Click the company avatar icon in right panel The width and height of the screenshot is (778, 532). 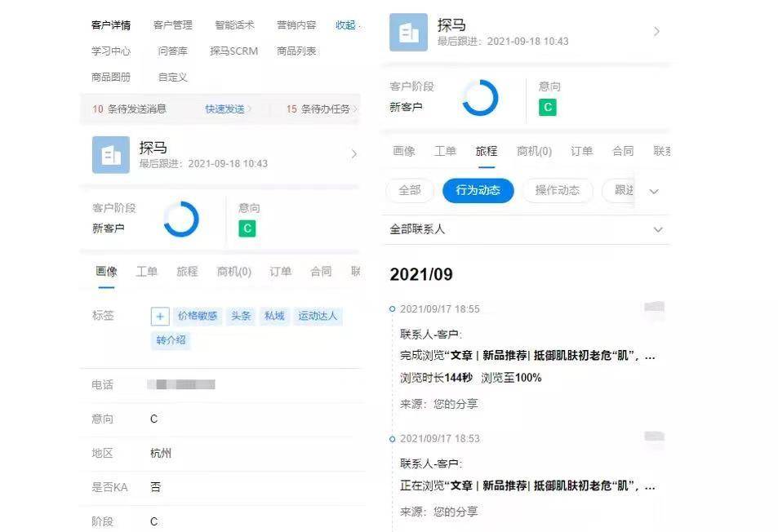click(x=408, y=33)
